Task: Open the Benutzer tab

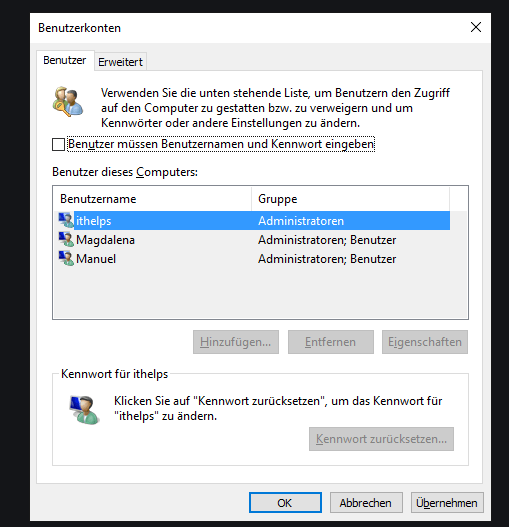Action: click(65, 60)
